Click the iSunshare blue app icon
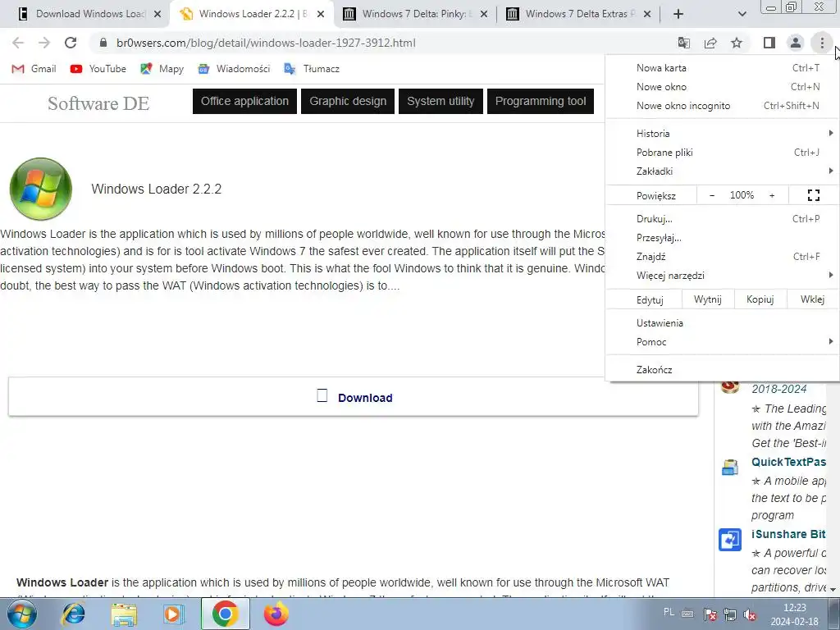 (729, 540)
